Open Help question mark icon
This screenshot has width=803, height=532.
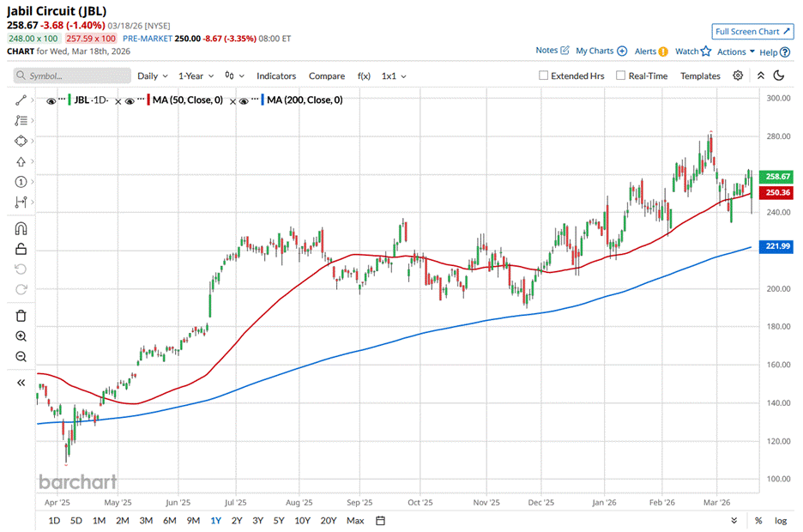(x=785, y=52)
